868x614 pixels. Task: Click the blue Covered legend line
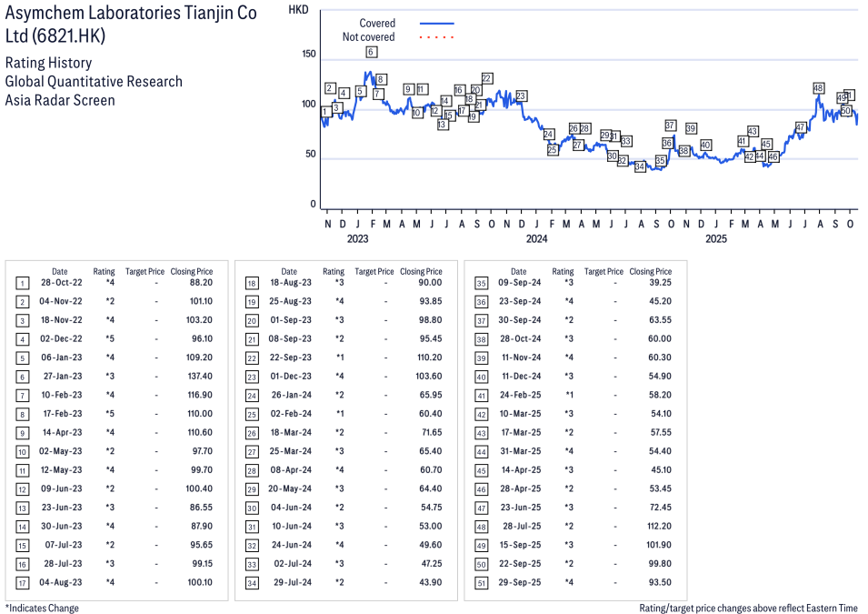[x=436, y=23]
